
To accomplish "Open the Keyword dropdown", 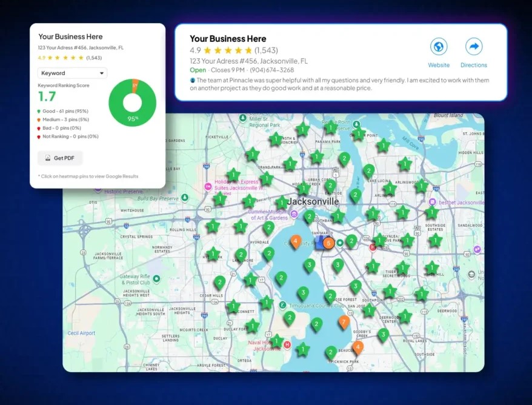I will coord(72,73).
